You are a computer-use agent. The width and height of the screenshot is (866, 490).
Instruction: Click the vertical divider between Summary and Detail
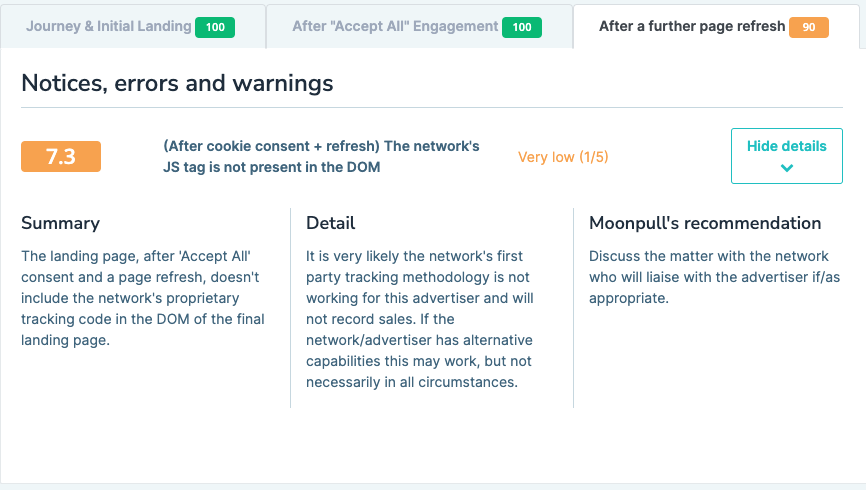(x=290, y=307)
